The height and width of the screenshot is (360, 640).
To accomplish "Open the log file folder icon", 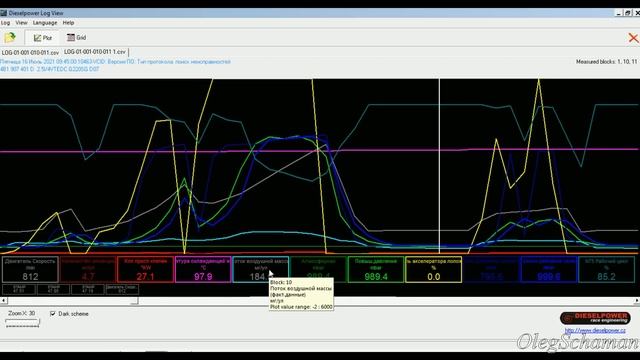I will (x=10, y=38).
